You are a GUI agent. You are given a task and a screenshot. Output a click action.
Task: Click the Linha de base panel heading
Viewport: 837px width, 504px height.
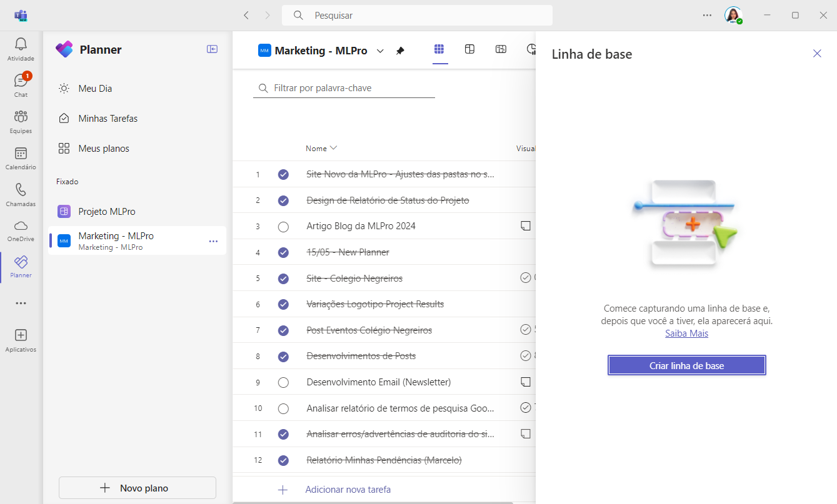pyautogui.click(x=591, y=54)
